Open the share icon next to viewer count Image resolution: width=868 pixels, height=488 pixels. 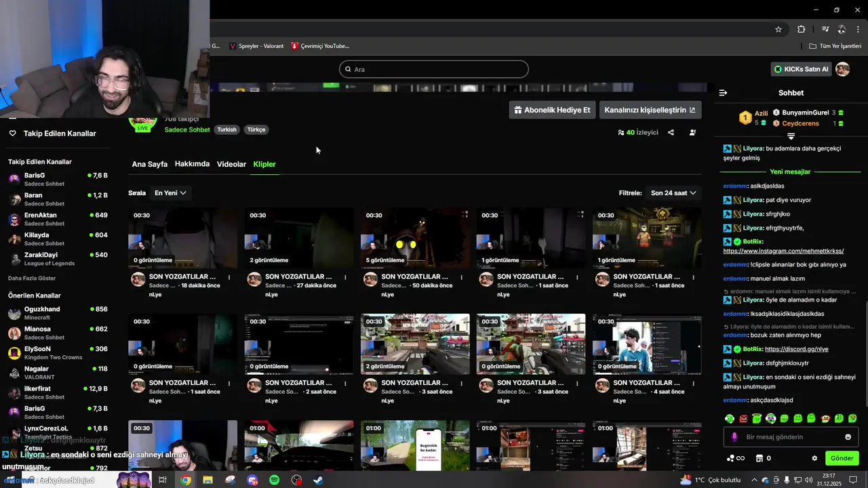(671, 133)
